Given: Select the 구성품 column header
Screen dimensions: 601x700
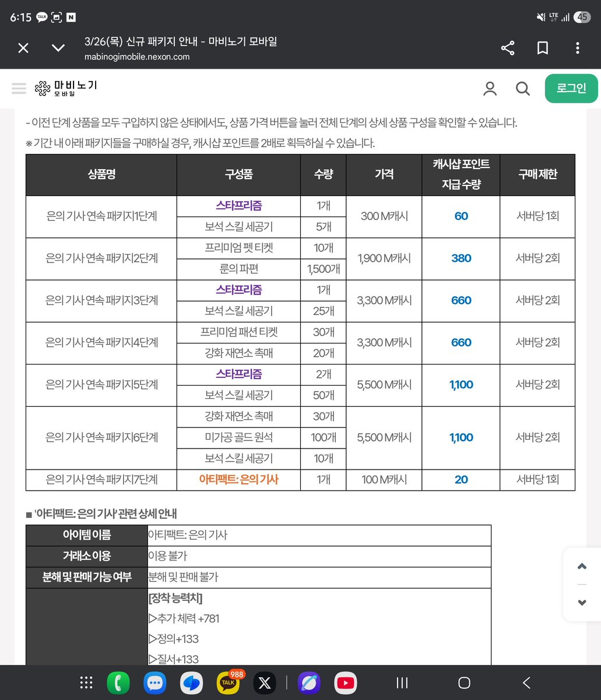Looking at the screenshot, I should [x=238, y=174].
